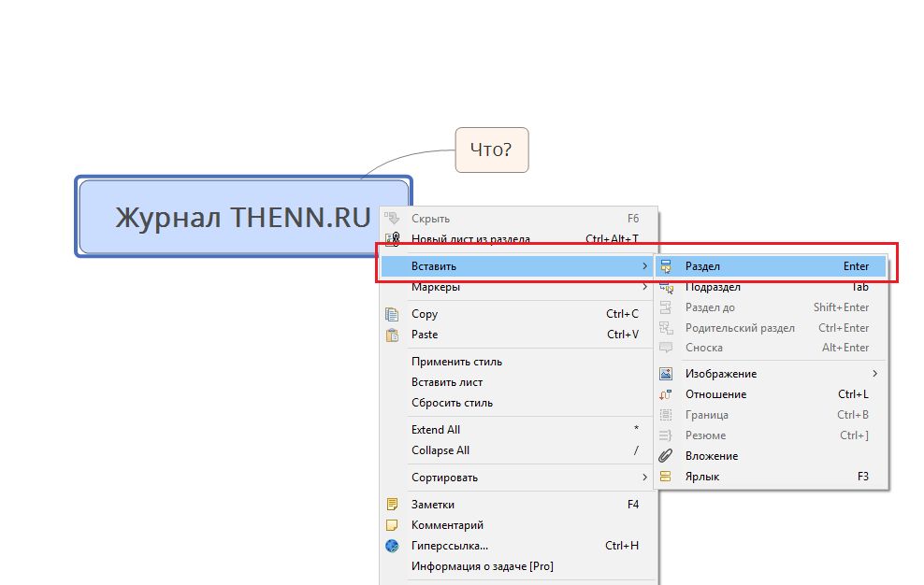Image resolution: width=924 pixels, height=585 pixels.
Task: Select Новый лист из раздела entry
Action: tap(518, 238)
